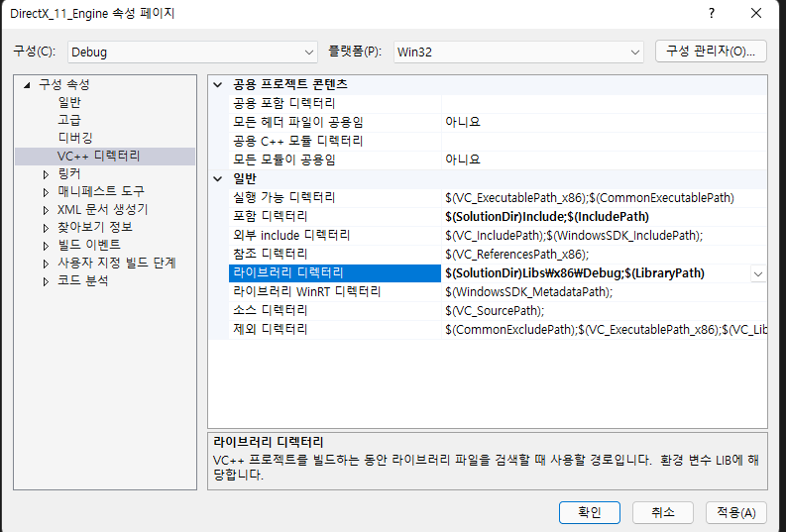The height and width of the screenshot is (532, 786).
Task: Click the $(VC_ExecutablePath_x86);$(CommonExecutablePath) value
Action: point(590,198)
